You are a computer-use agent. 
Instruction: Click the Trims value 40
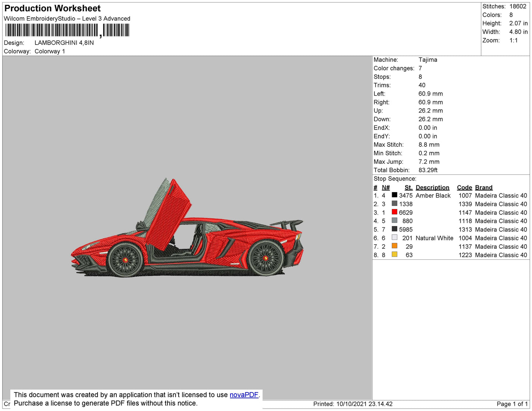[422, 85]
